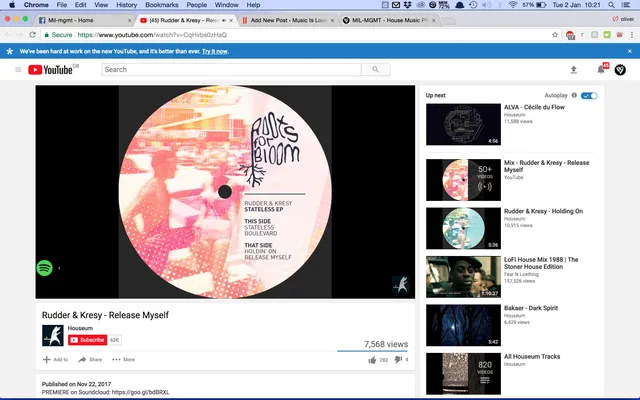Viewport: 640px width, 400px height.
Task: Click the 62K subscriber count
Action: [x=114, y=340]
